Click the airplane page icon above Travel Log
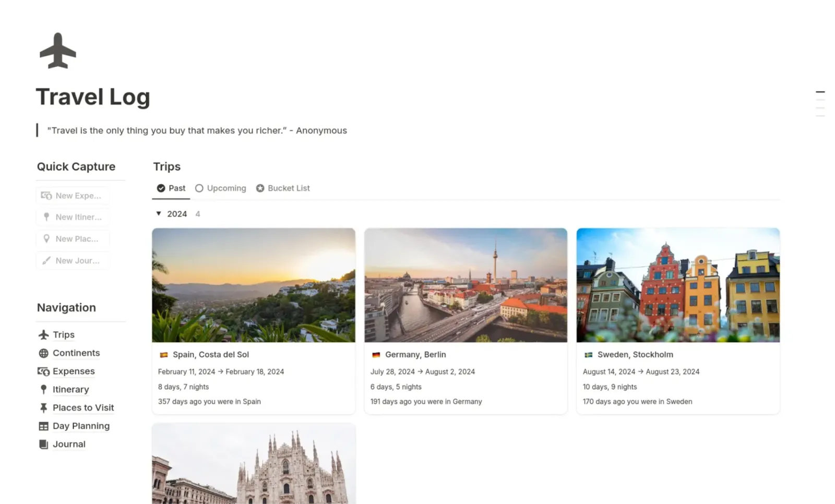This screenshot has height=504, width=835. click(58, 51)
